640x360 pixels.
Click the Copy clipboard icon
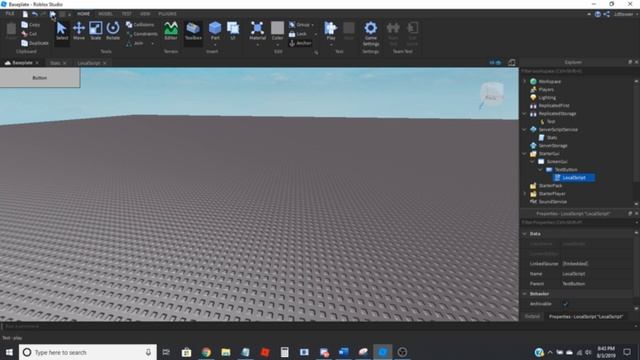point(24,25)
